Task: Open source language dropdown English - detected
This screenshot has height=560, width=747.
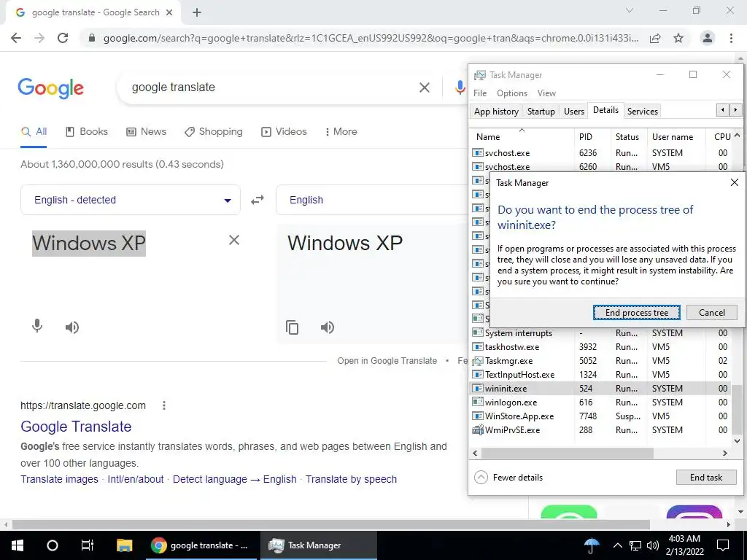Action: (x=131, y=200)
